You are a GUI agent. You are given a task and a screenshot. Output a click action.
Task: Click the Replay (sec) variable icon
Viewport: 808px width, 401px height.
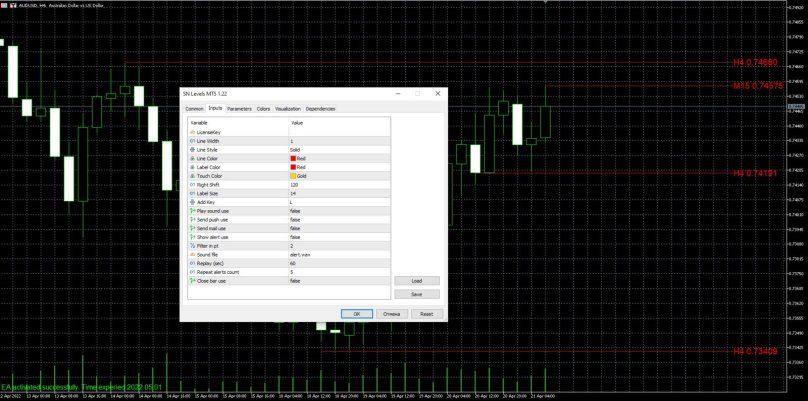point(192,264)
